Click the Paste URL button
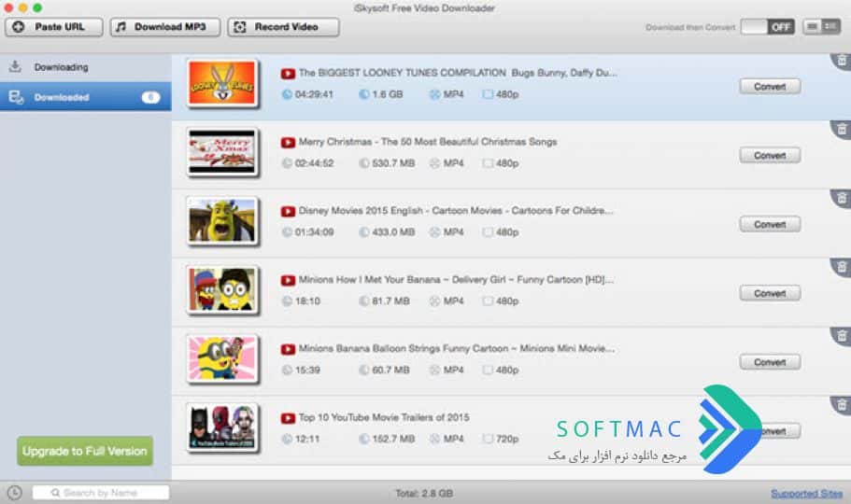This screenshot has width=851, height=504. (x=54, y=27)
